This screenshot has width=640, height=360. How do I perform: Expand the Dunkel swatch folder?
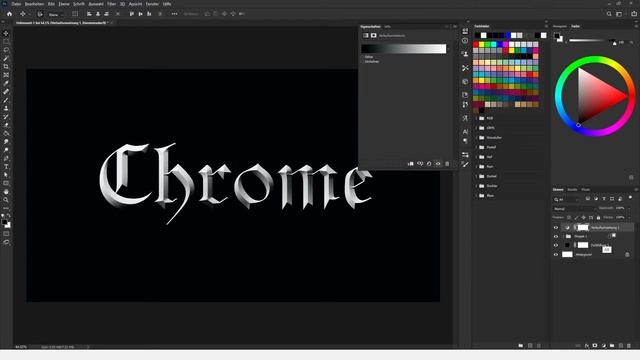pyautogui.click(x=476, y=176)
